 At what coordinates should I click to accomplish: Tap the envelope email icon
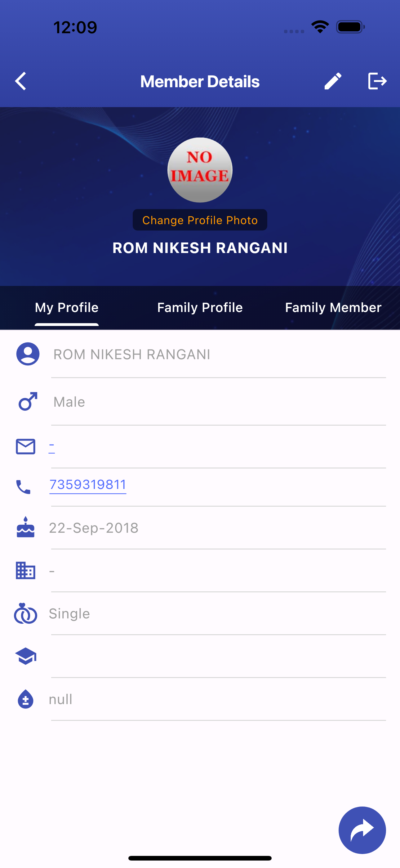(x=26, y=446)
